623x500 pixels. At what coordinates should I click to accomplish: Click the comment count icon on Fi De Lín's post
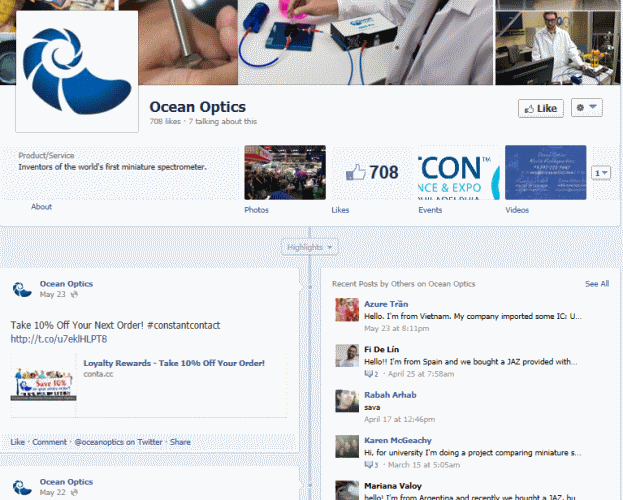(x=371, y=374)
